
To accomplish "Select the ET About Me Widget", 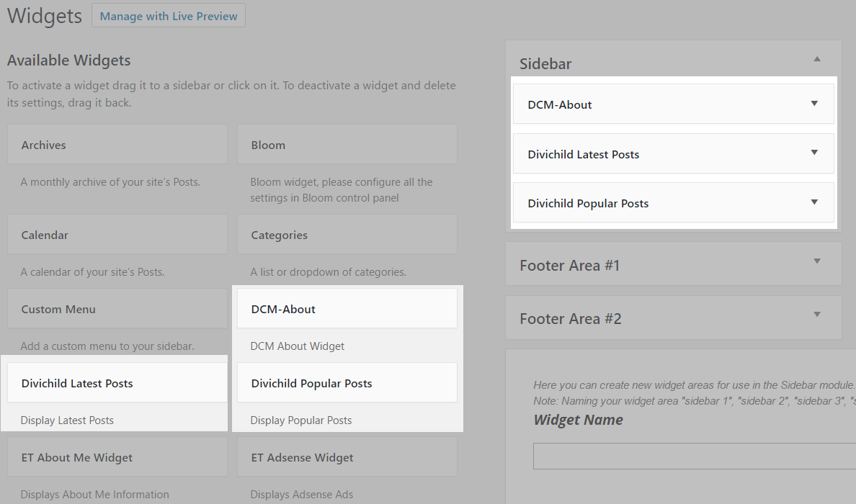I will tap(117, 457).
